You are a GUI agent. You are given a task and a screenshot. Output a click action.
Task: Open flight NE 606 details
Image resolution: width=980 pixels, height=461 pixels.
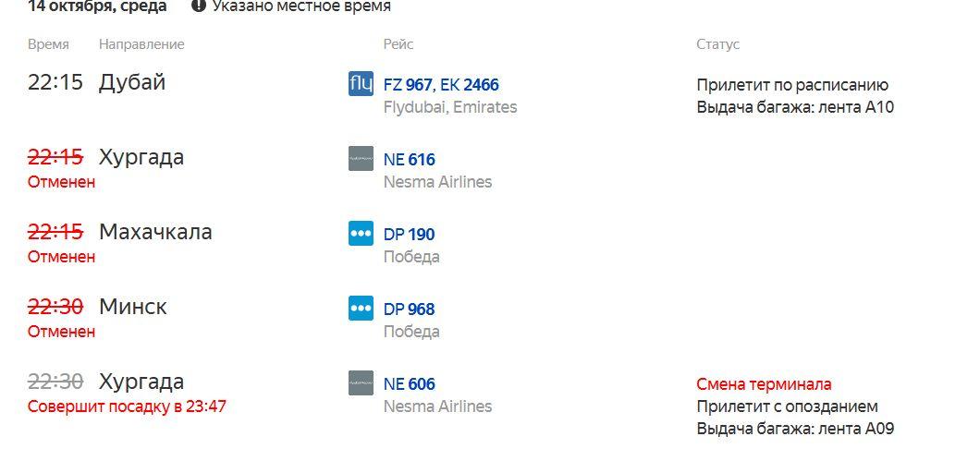coord(410,384)
